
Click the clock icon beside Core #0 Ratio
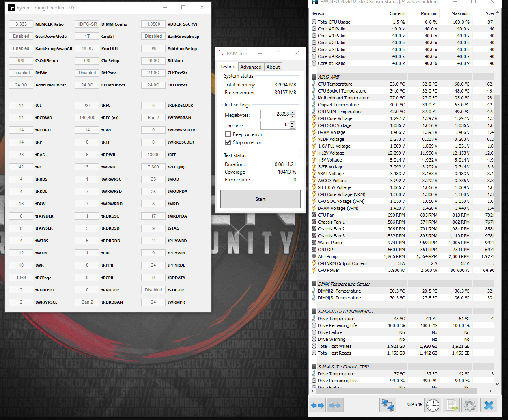(x=314, y=29)
